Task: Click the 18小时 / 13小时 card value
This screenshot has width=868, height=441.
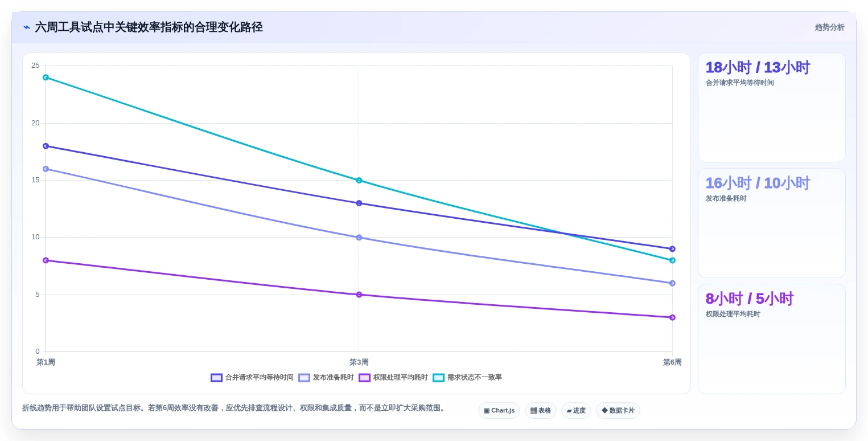Action: pyautogui.click(x=758, y=67)
